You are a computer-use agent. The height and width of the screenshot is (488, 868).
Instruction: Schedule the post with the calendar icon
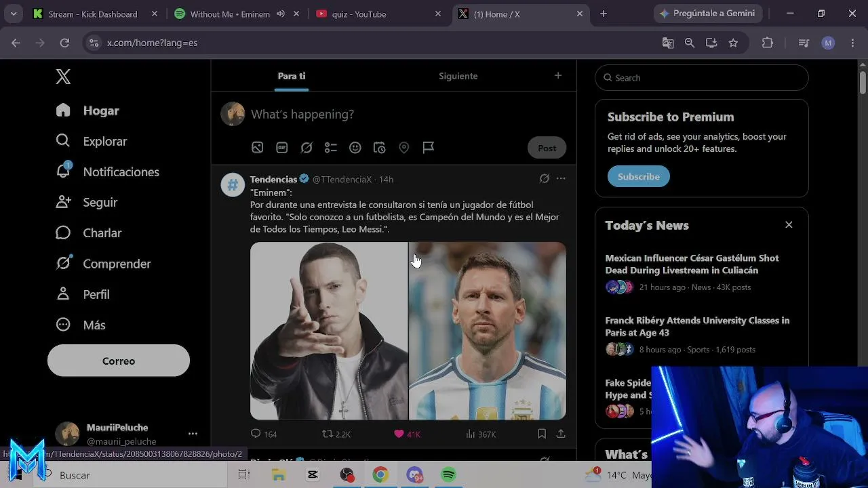point(380,148)
